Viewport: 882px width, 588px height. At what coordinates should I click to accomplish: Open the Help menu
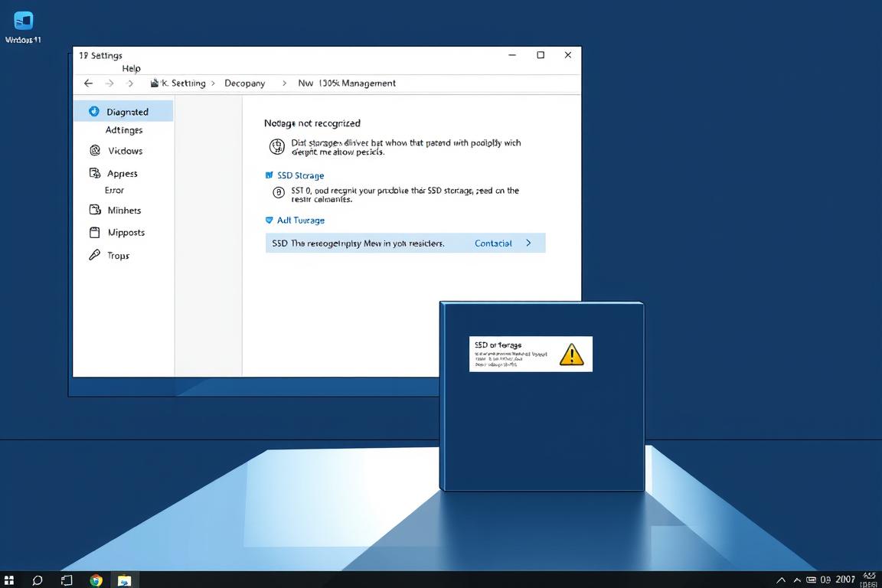point(131,68)
